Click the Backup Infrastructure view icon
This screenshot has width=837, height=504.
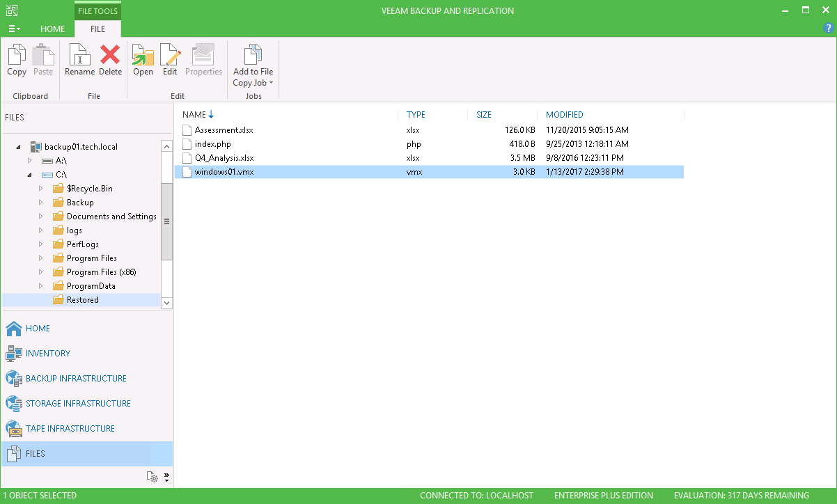tap(13, 379)
